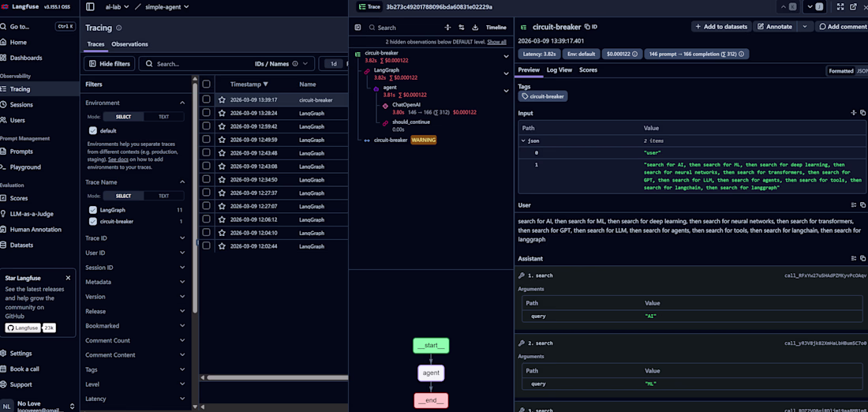Select the 12:59:42 trace row checkbox
This screenshot has height=412, width=868.
(207, 126)
